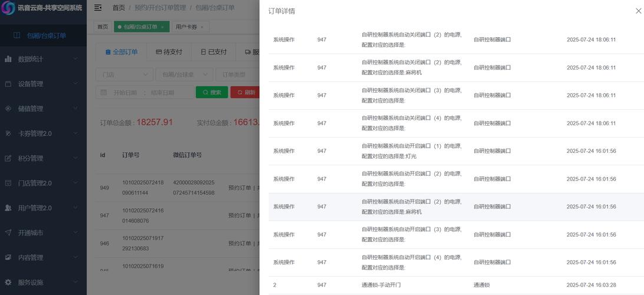Click the calendar icon in date range field

point(104,93)
